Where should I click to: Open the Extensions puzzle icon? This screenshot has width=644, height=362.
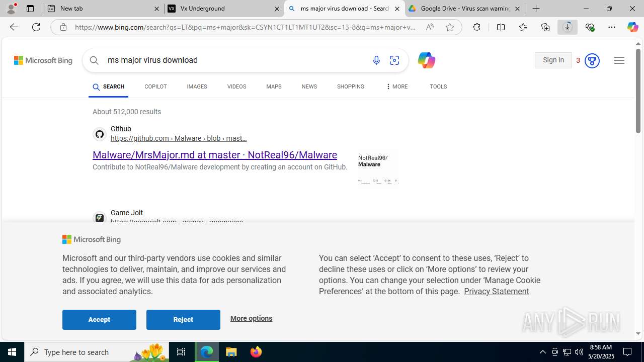pyautogui.click(x=476, y=27)
